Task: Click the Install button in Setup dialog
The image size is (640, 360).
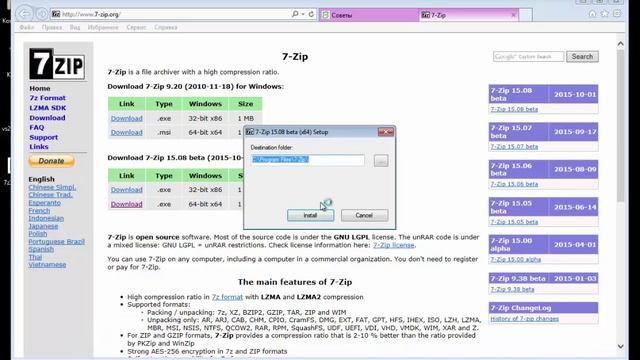Action: (310, 215)
